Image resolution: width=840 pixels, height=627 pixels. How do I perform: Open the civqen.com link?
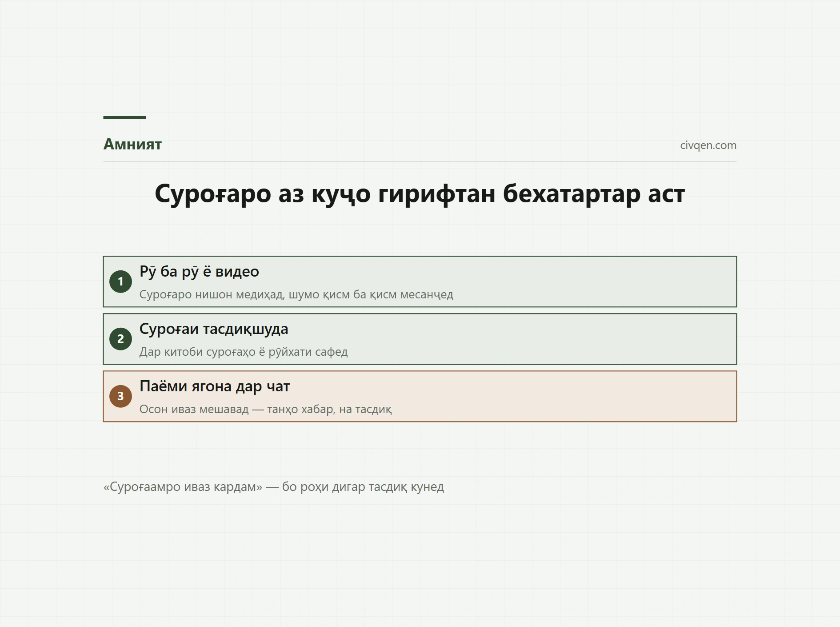[708, 145]
